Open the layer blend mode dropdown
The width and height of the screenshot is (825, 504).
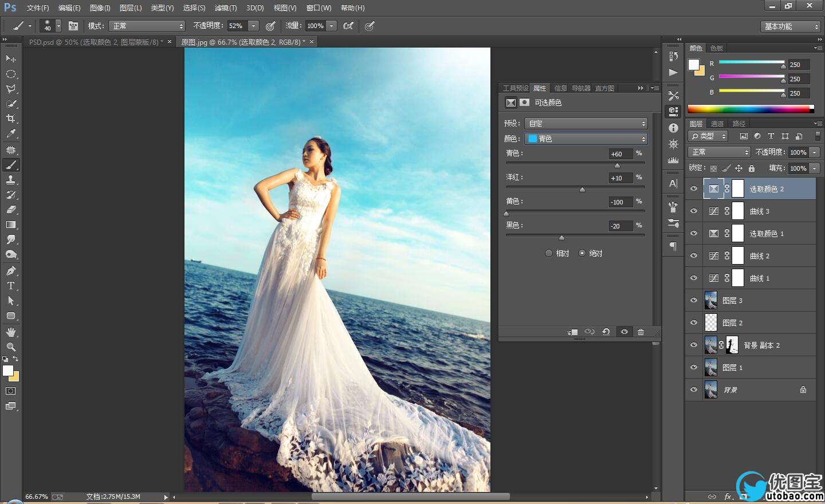[x=719, y=152]
